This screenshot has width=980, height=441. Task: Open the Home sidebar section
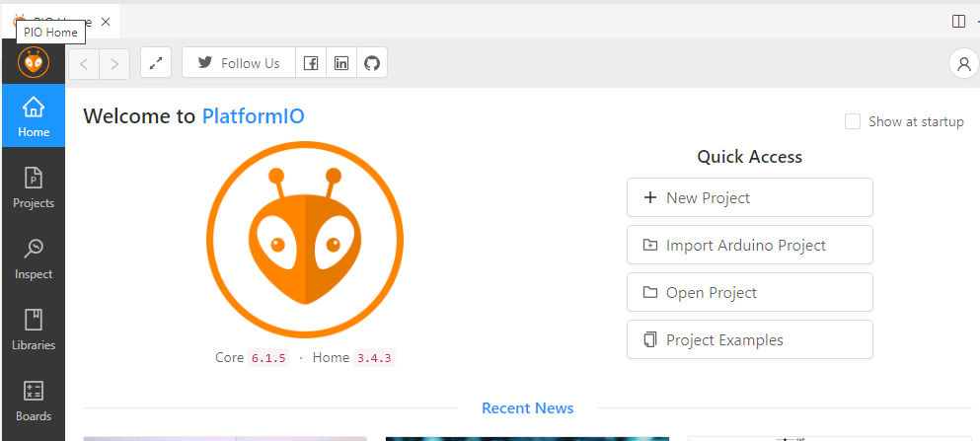pos(34,115)
